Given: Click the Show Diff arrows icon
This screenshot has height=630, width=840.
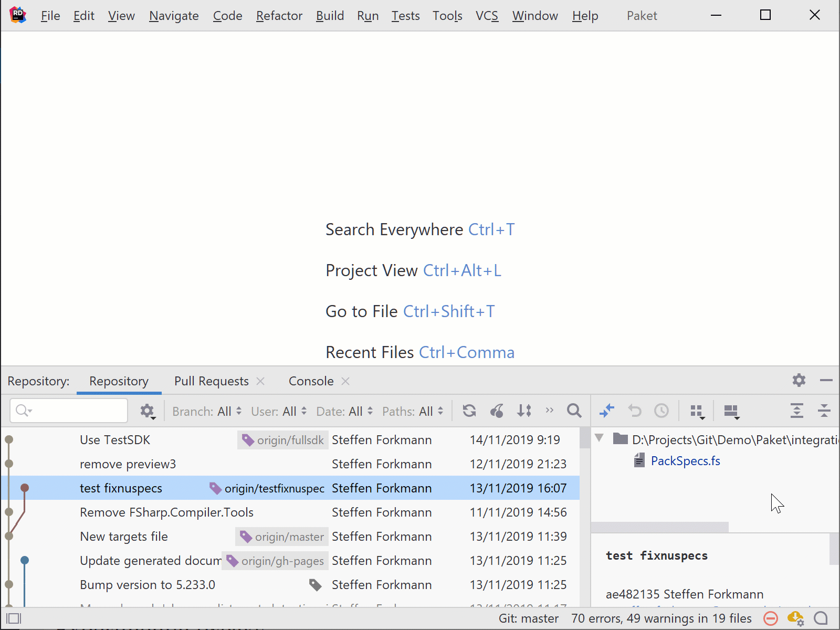Looking at the screenshot, I should point(607,411).
